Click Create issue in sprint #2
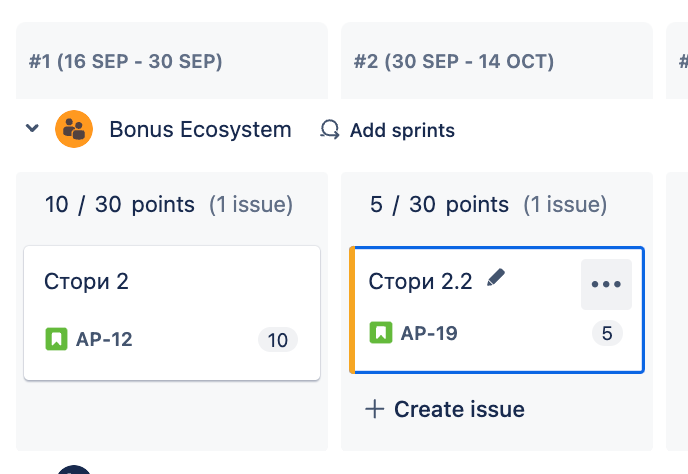 point(445,409)
